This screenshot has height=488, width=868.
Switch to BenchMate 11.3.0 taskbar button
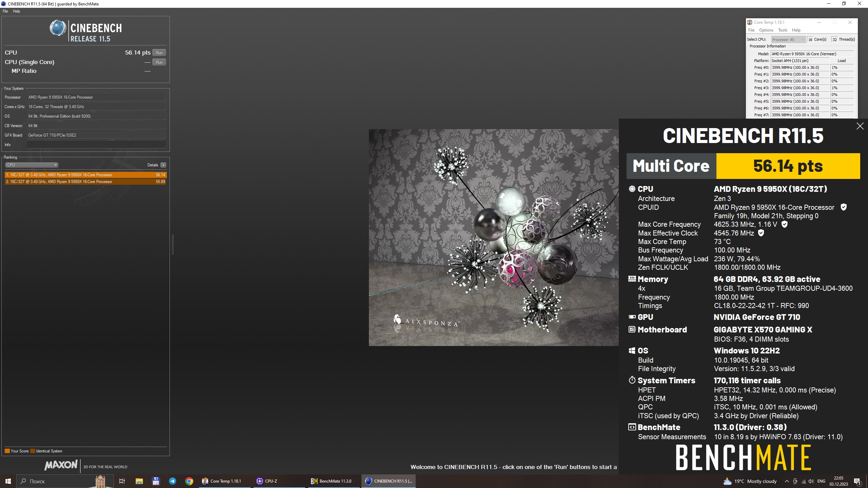click(334, 481)
